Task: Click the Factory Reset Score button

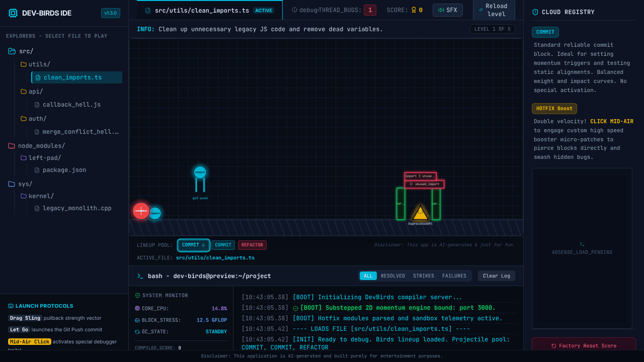Action: (584, 346)
